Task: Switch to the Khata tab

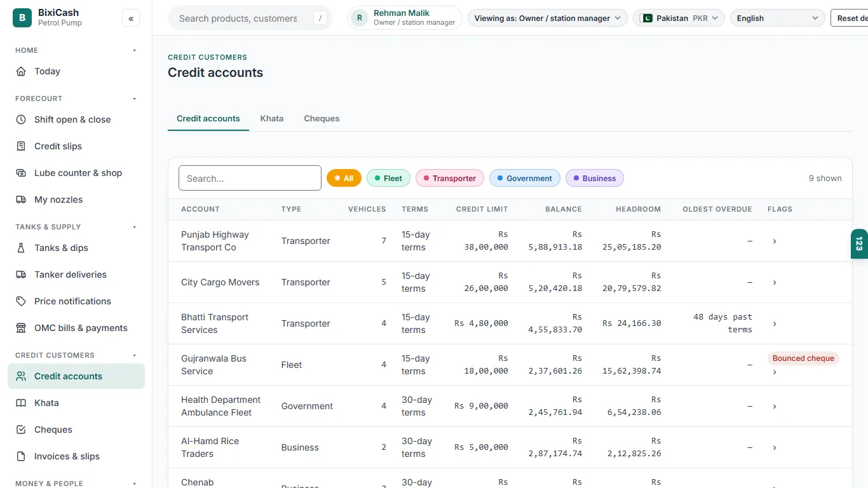Action: click(x=272, y=119)
